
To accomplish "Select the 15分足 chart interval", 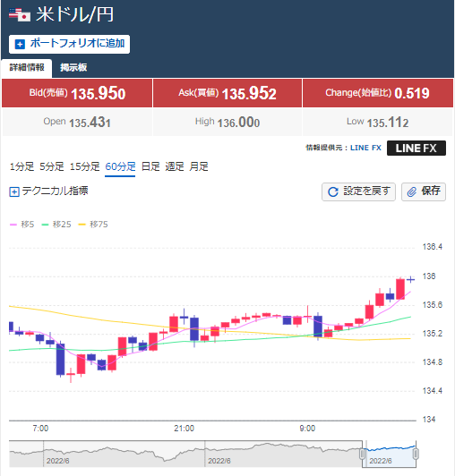I will click(84, 166).
